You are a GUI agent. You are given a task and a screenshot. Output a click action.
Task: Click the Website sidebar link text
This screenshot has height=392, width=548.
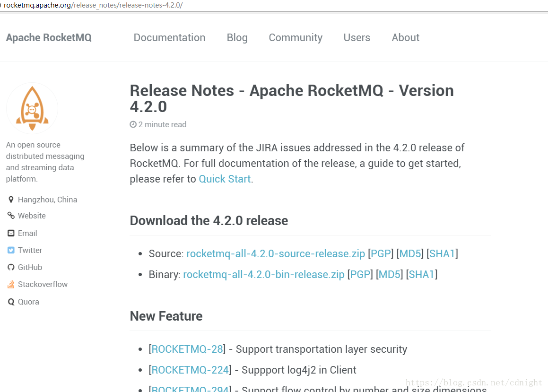point(32,216)
